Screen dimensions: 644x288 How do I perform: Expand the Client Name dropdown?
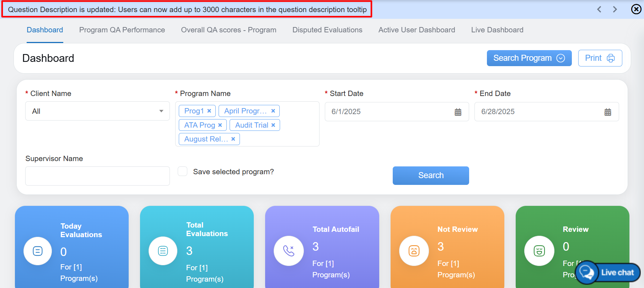[97, 111]
